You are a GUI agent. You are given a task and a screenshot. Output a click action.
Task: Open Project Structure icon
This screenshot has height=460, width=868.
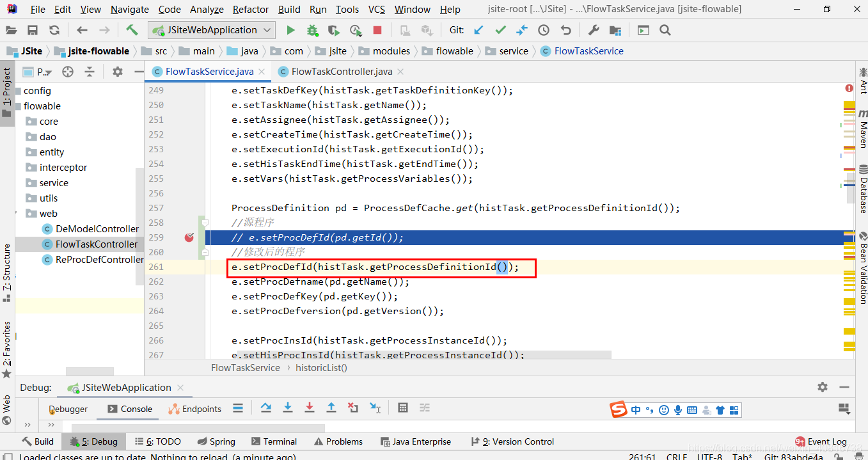tap(615, 30)
